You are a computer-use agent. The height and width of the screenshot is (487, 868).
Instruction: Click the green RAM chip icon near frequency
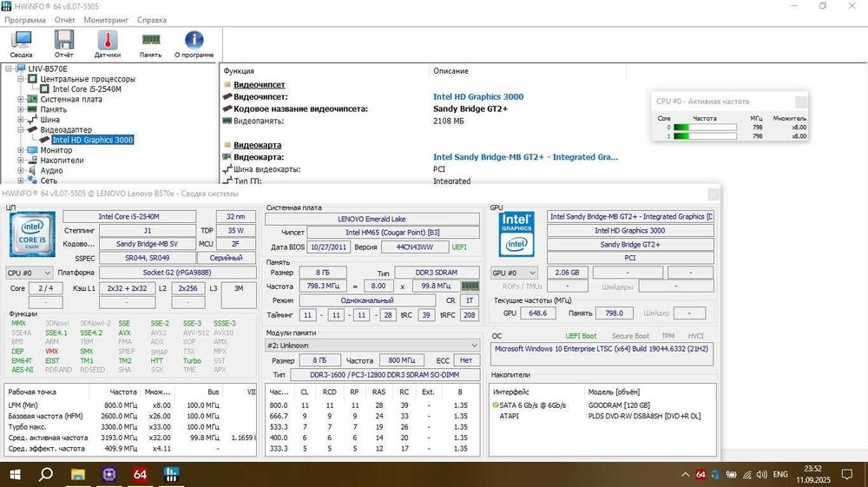click(470, 286)
